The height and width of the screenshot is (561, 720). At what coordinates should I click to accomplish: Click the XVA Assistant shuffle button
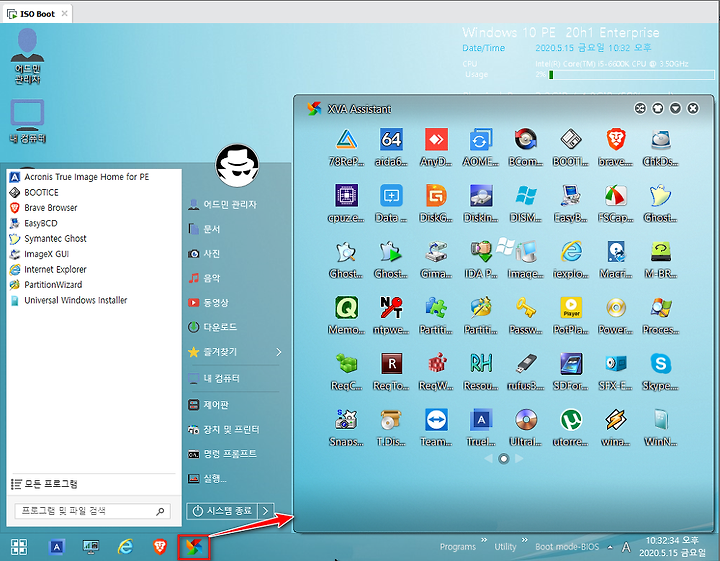point(640,108)
